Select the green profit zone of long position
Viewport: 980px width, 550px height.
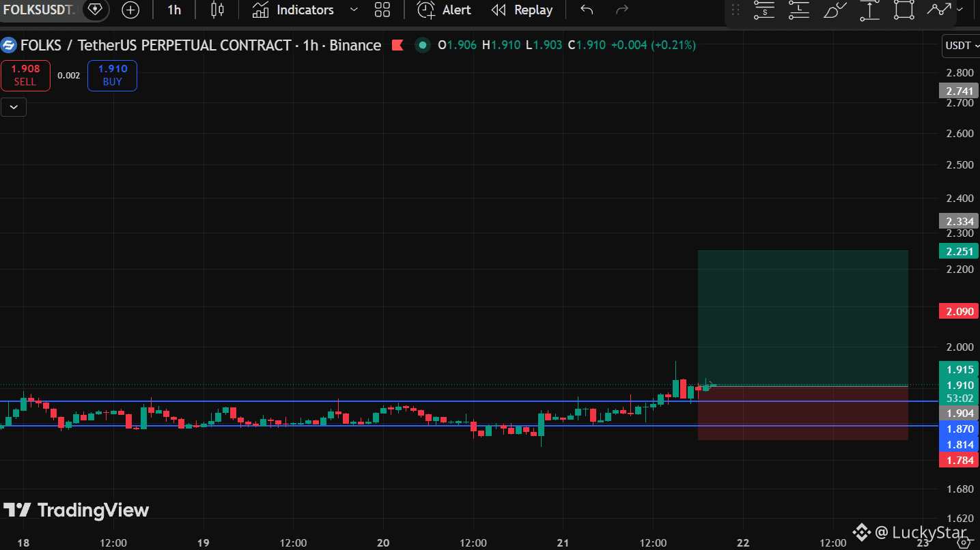click(x=803, y=318)
